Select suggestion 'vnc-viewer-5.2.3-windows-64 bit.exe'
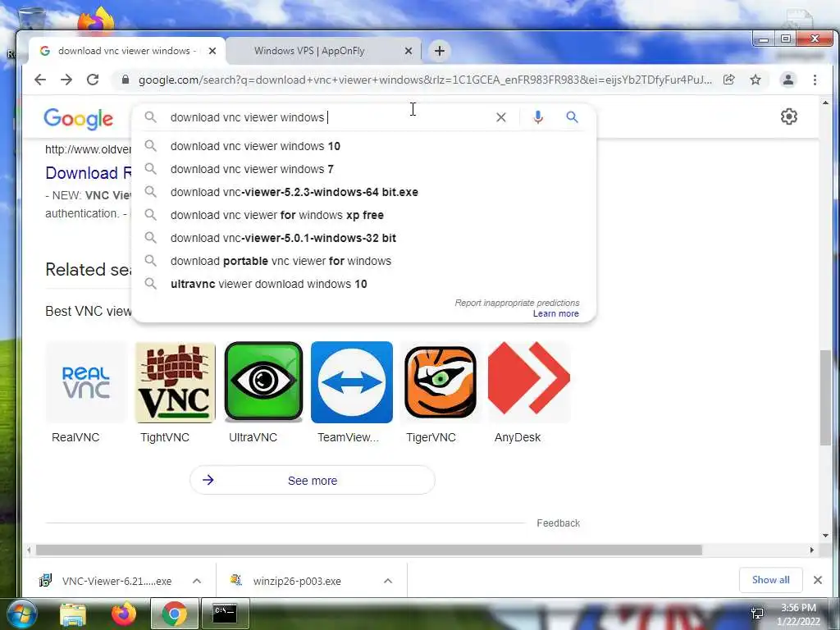The width and height of the screenshot is (840, 630). (x=363, y=192)
